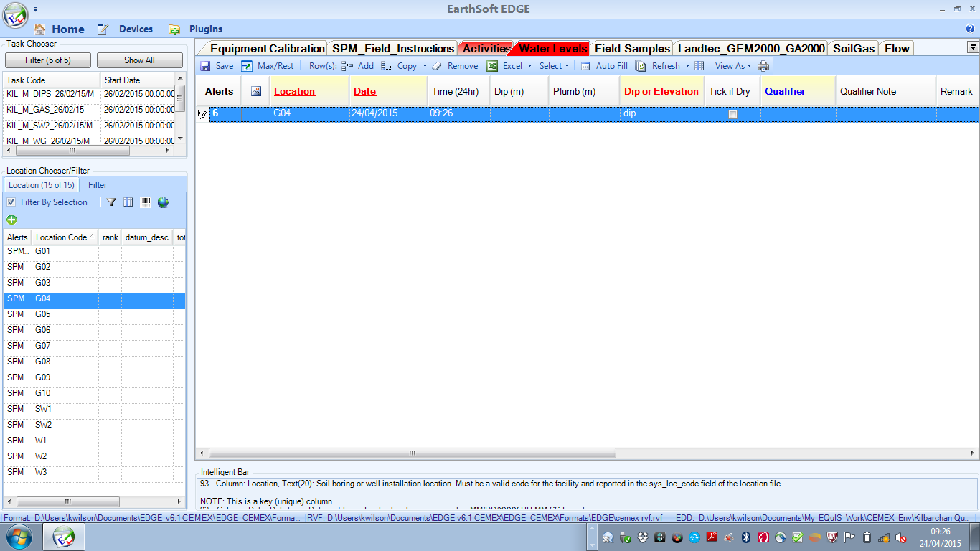Open the Select dropdown menu
The width and height of the screenshot is (980, 551).
554,66
